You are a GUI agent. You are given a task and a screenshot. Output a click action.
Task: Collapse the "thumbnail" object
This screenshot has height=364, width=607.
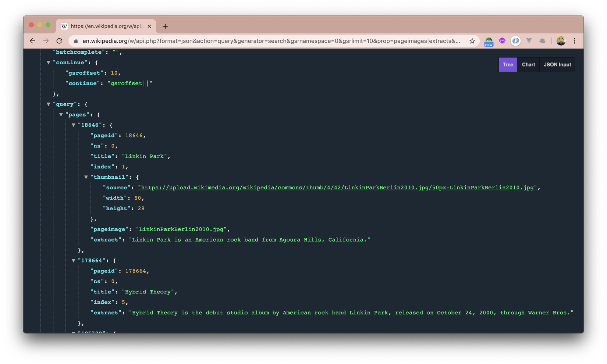(86, 177)
